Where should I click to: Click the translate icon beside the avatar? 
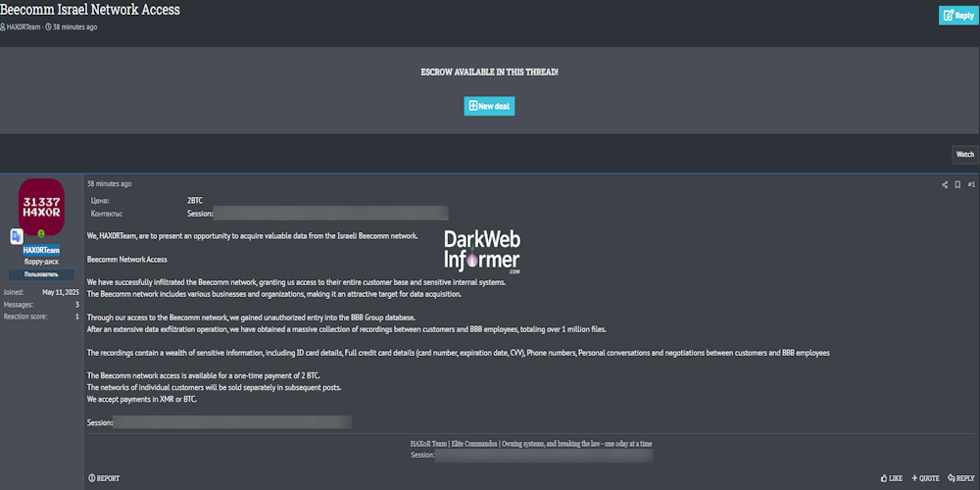coord(17,236)
